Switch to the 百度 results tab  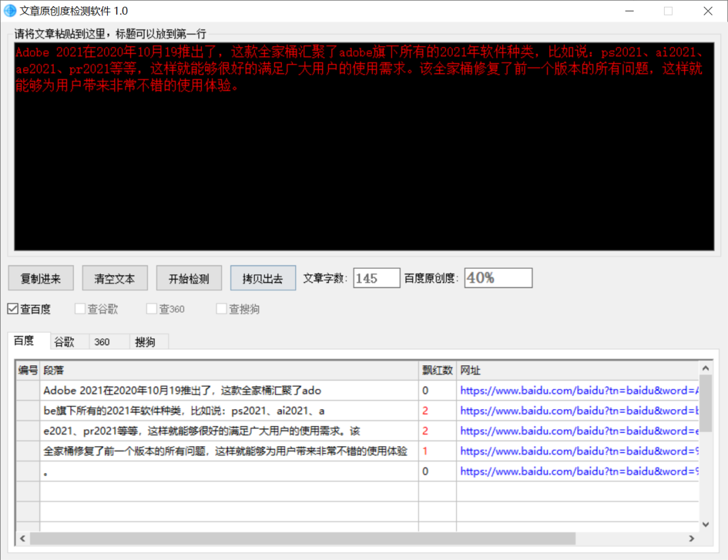point(29,341)
